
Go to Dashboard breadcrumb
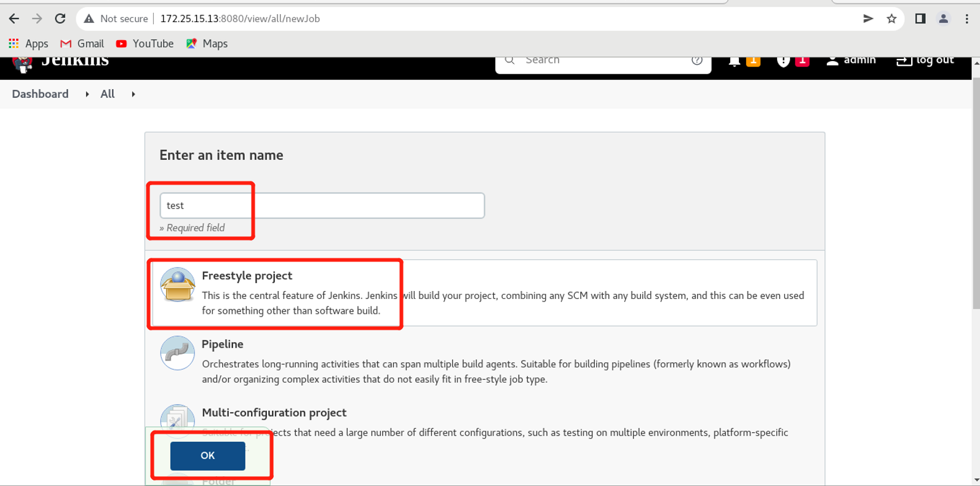(40, 94)
